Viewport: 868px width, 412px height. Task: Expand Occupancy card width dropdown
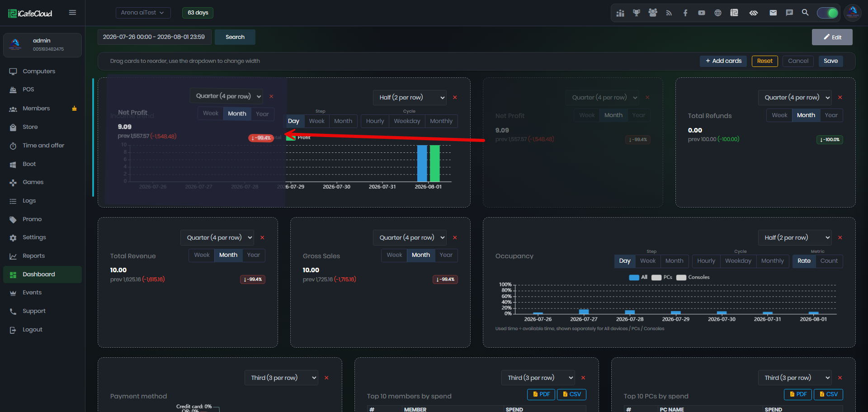pyautogui.click(x=796, y=237)
